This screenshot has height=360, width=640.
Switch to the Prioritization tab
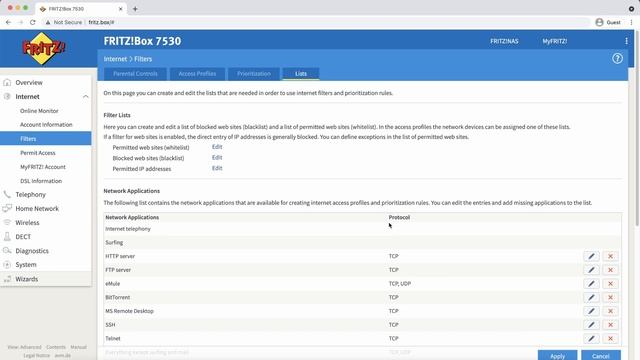pos(254,74)
